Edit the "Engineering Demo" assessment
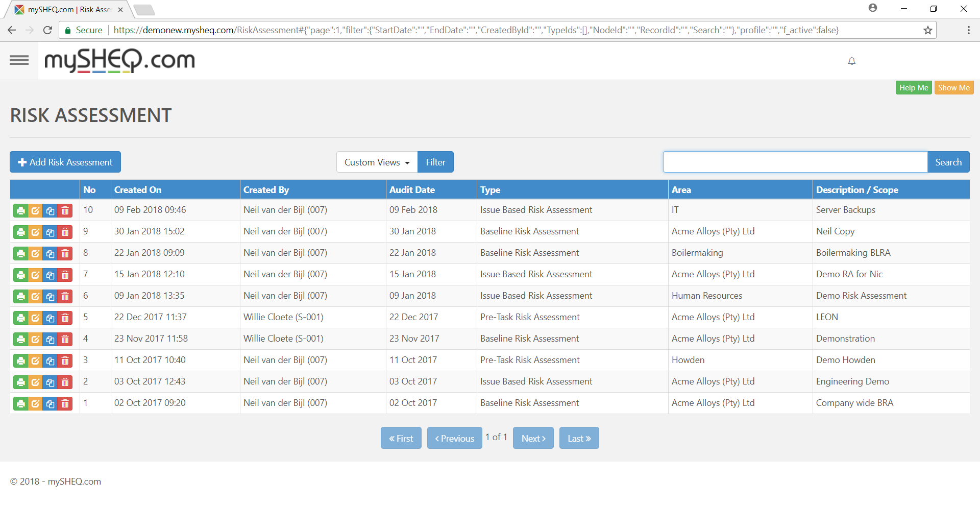This screenshot has height=529, width=980. 35,381
